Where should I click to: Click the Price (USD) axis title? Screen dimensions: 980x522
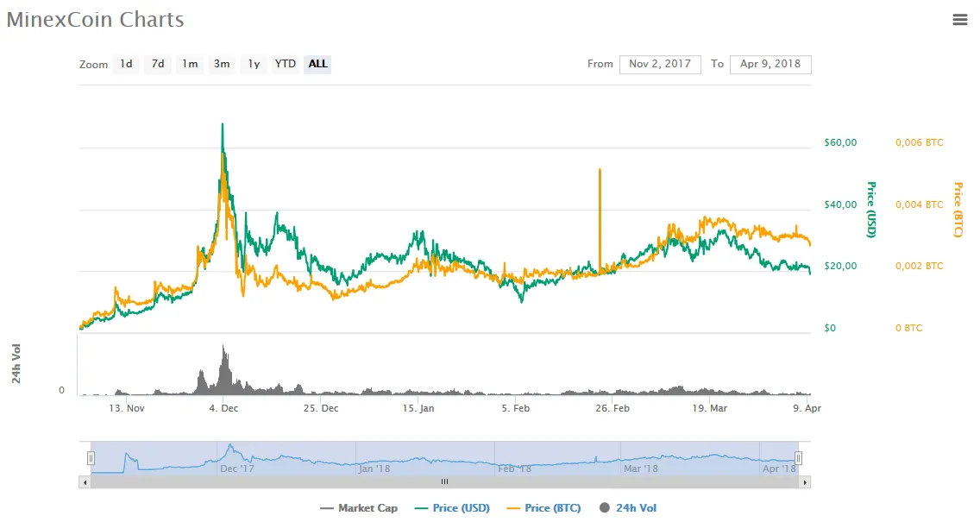point(871,210)
